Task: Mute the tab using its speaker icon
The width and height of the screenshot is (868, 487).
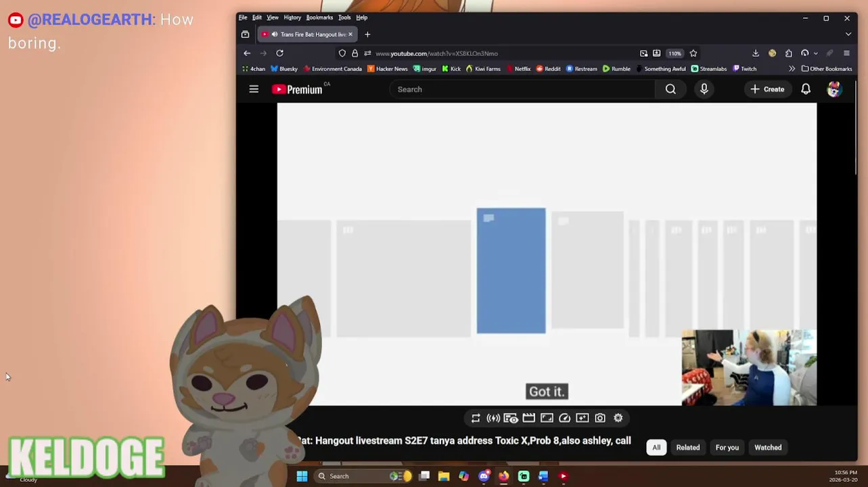Action: point(274,34)
